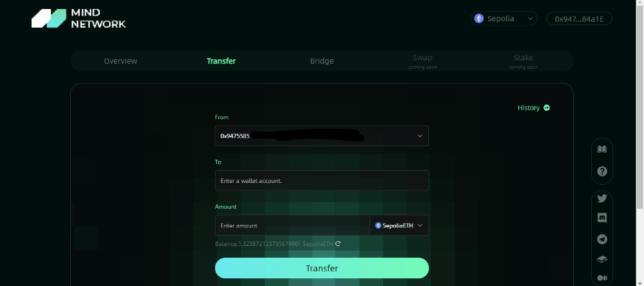
Task: Click the help question mark icon
Action: pos(601,171)
